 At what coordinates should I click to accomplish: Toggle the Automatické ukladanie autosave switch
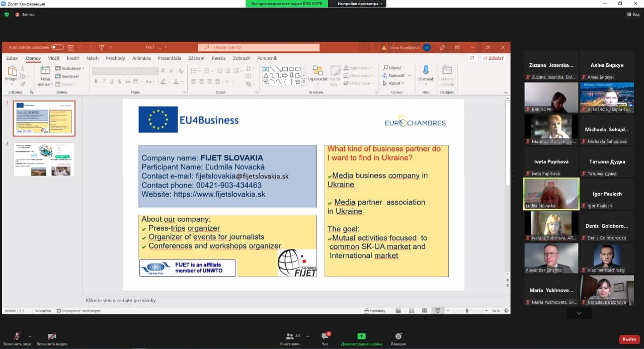pyautogui.click(x=57, y=47)
